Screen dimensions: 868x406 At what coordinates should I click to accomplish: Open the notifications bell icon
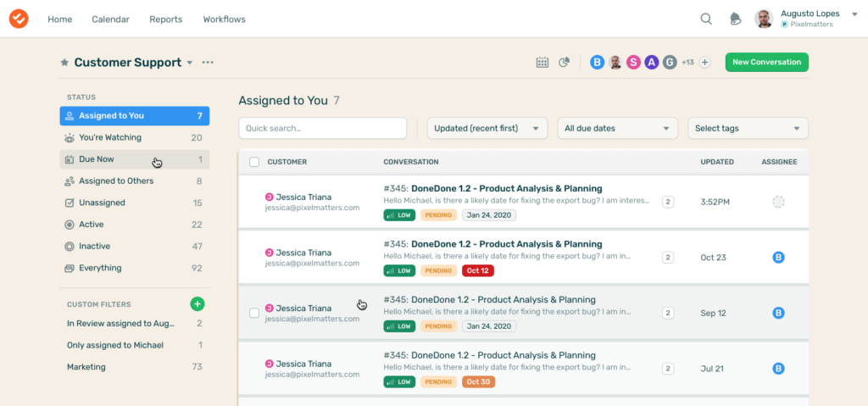(x=734, y=19)
